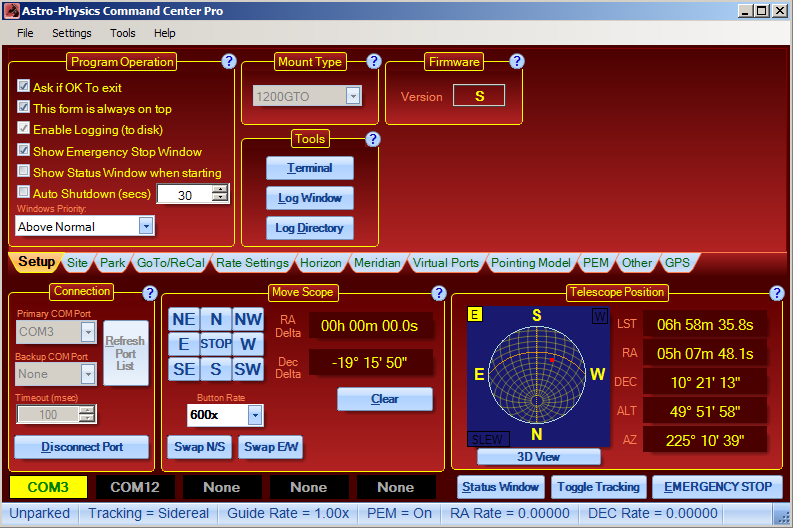Enable Show Status Window when starting
The height and width of the screenshot is (528, 793).
[23, 171]
